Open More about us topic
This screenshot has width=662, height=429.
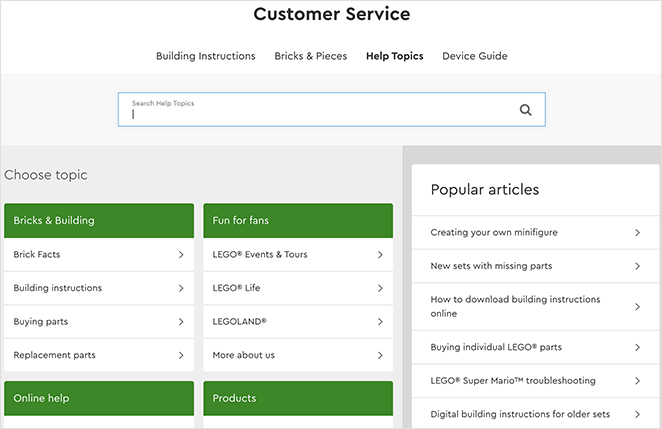point(298,355)
